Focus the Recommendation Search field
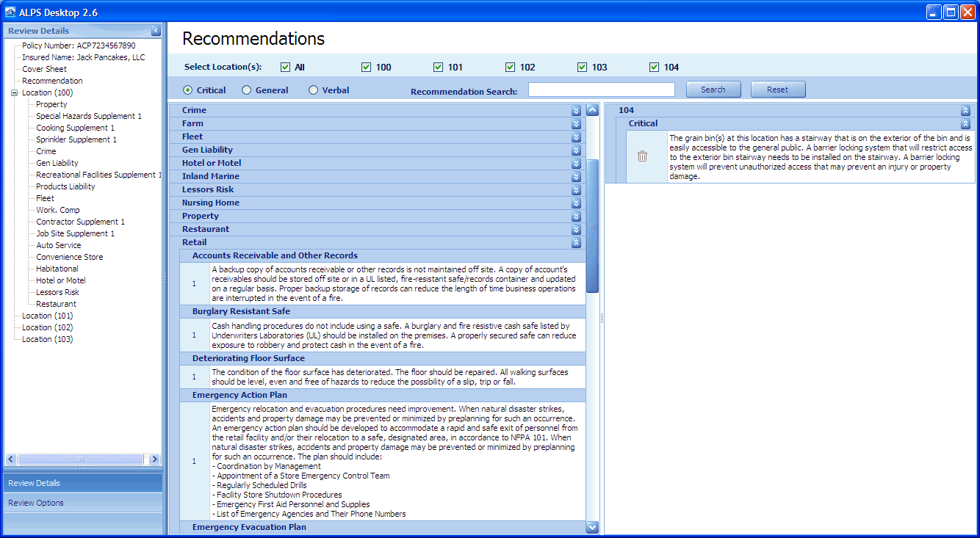Viewport: 980px width, 538px height. (x=601, y=90)
